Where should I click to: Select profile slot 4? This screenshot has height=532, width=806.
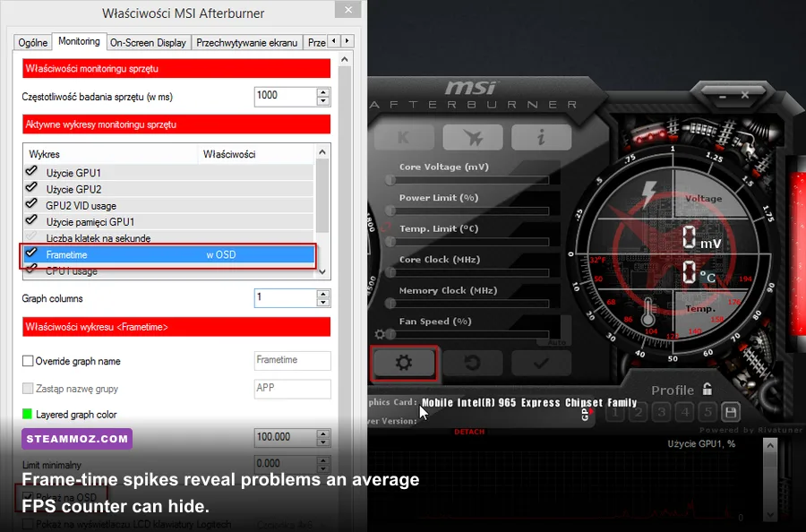685,412
